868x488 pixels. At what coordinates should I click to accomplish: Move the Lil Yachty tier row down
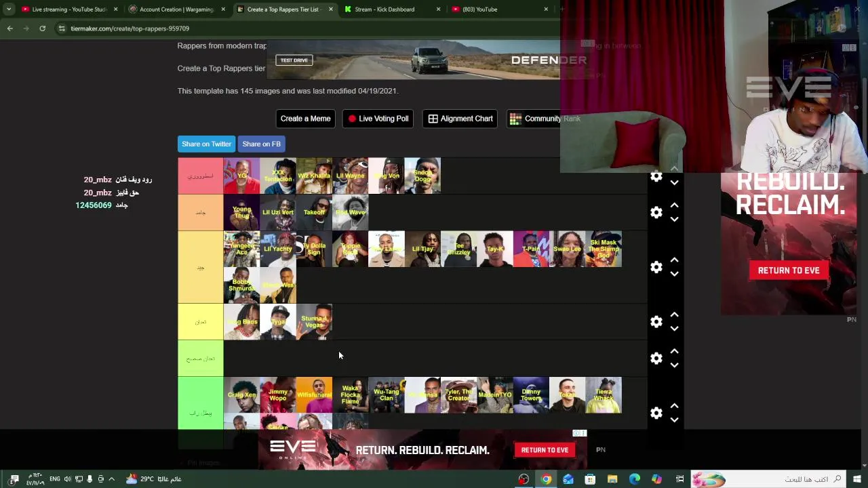(x=674, y=274)
